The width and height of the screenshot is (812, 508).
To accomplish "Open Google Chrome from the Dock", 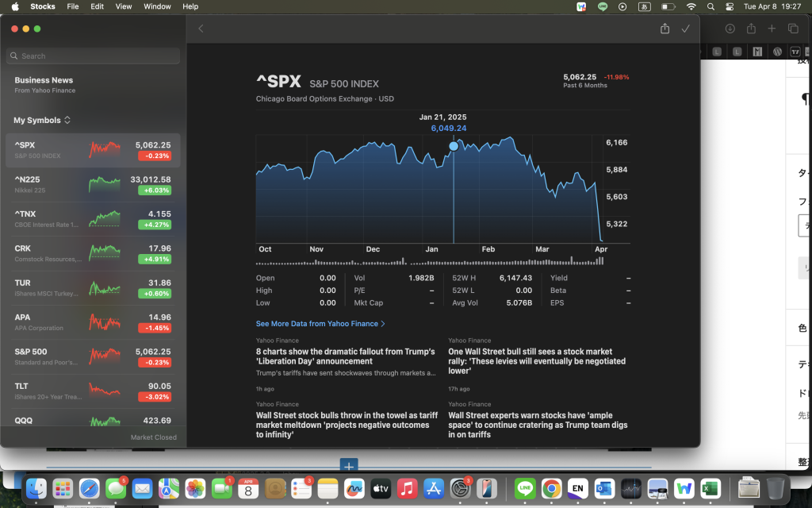I will [x=552, y=488].
